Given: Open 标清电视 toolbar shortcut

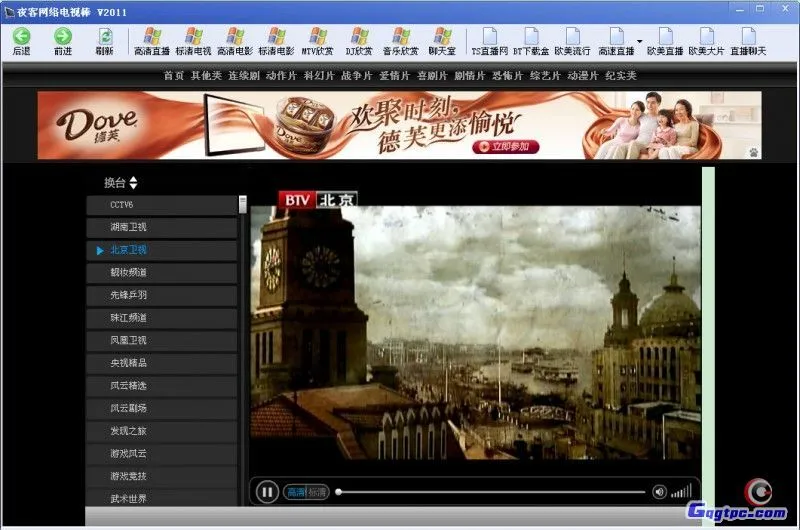Looking at the screenshot, I should pos(193,41).
